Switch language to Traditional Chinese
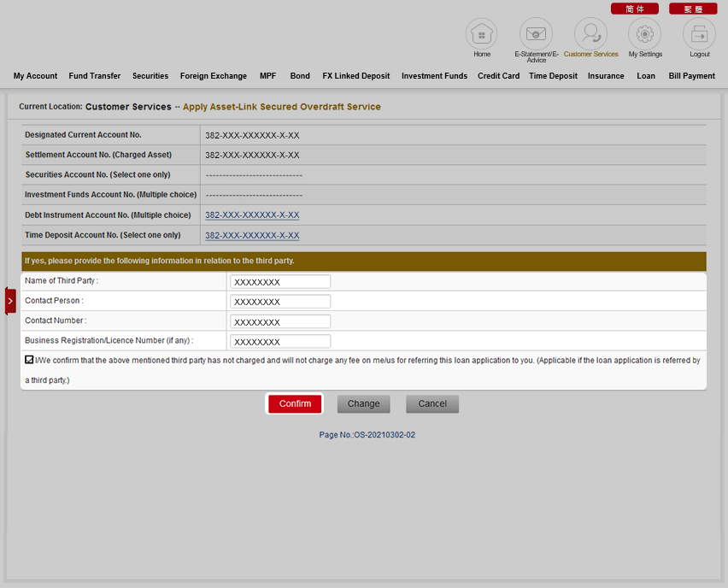Viewport: 728px width, 588px height. tap(693, 9)
